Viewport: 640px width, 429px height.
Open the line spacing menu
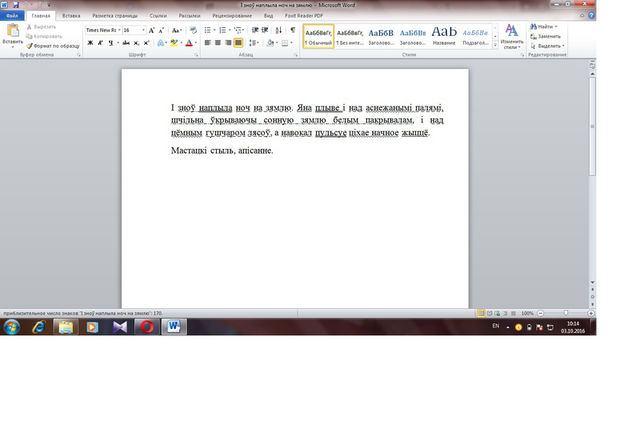point(253,43)
